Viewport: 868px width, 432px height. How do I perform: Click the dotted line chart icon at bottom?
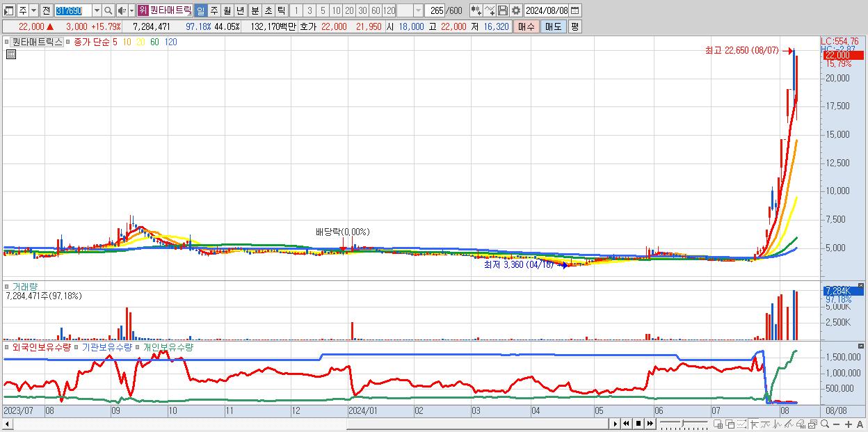pyautogui.click(x=741, y=424)
